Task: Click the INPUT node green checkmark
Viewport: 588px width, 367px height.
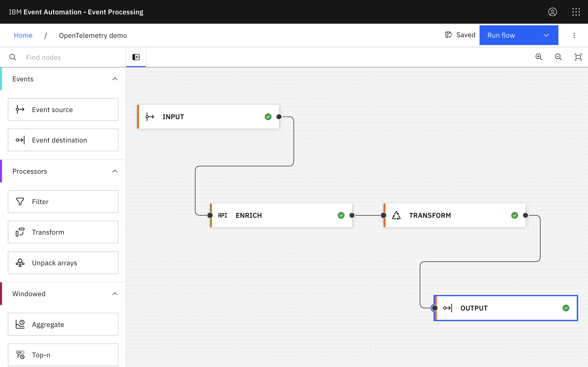Action: coord(268,117)
